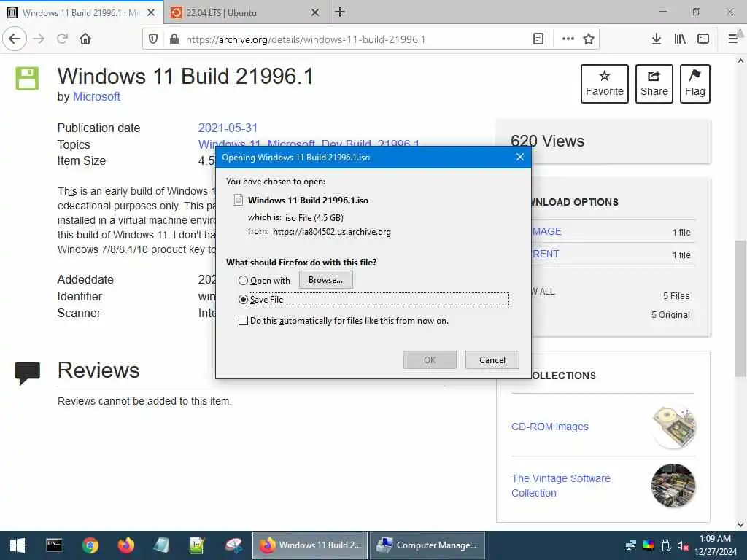Click the 2021-05-31 publication date link
Image resolution: width=747 pixels, height=560 pixels.
coord(228,128)
